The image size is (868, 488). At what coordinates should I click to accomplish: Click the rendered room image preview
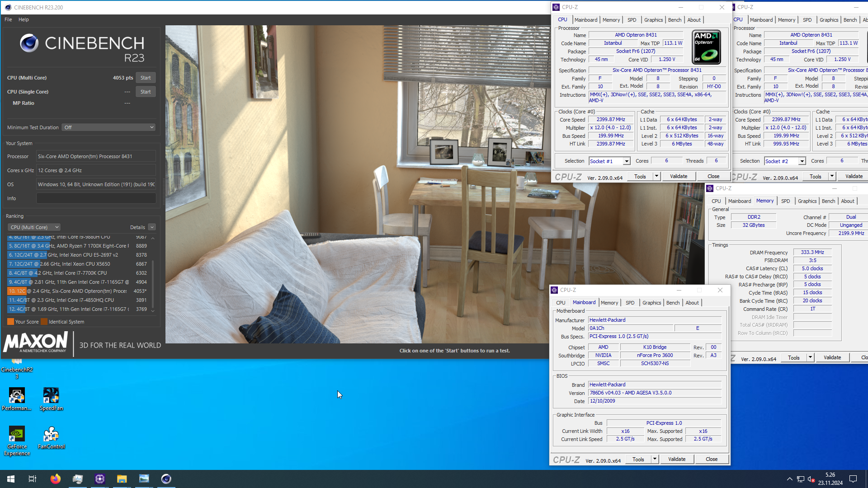pos(358,184)
